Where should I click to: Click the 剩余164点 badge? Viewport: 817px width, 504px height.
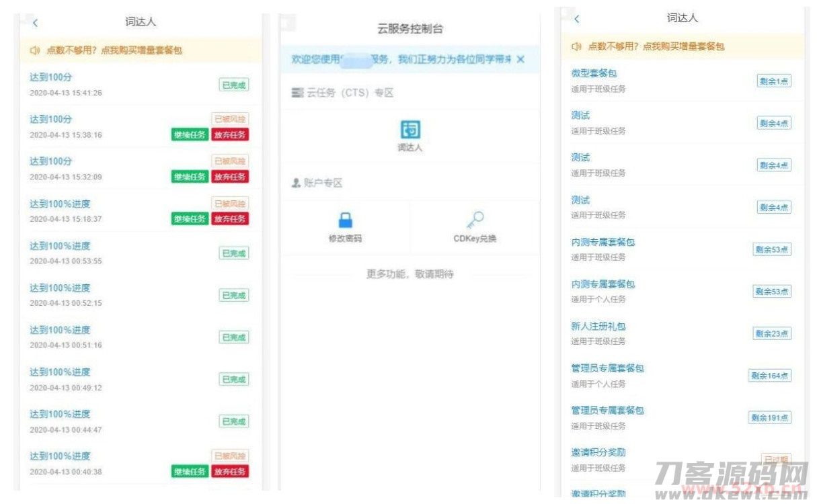pyautogui.click(x=769, y=376)
